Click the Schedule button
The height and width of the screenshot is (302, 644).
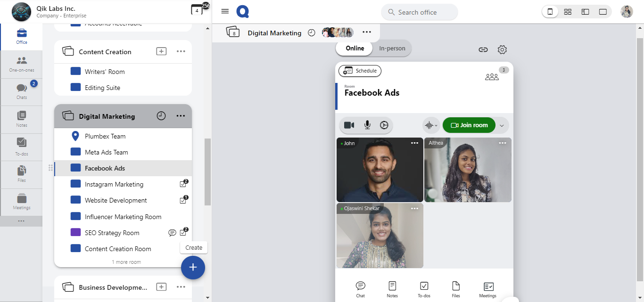point(360,71)
